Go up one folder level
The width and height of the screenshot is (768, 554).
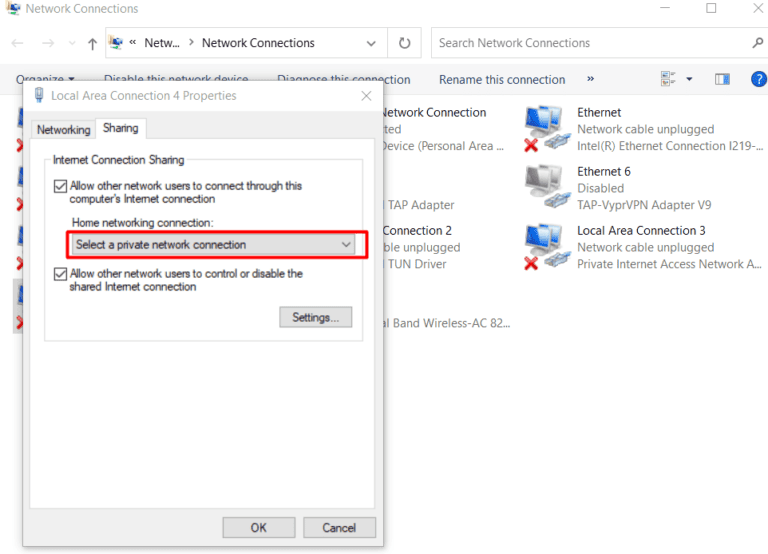click(93, 43)
